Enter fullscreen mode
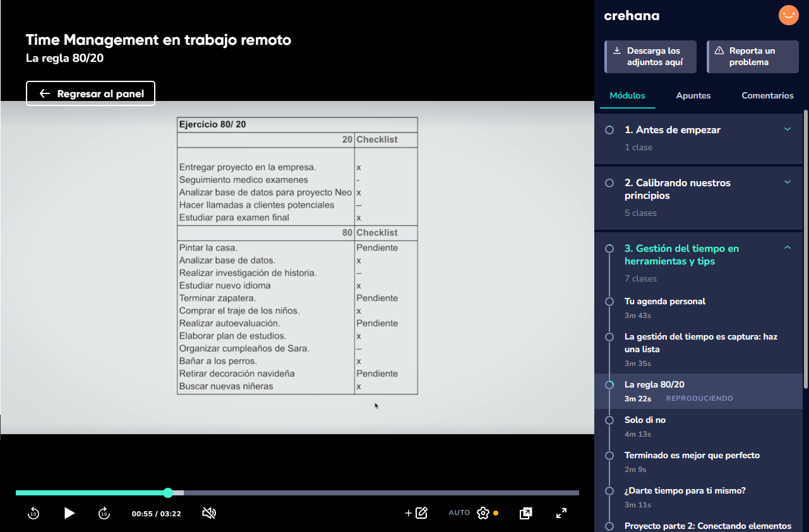The width and height of the screenshot is (809, 532). [x=561, y=513]
